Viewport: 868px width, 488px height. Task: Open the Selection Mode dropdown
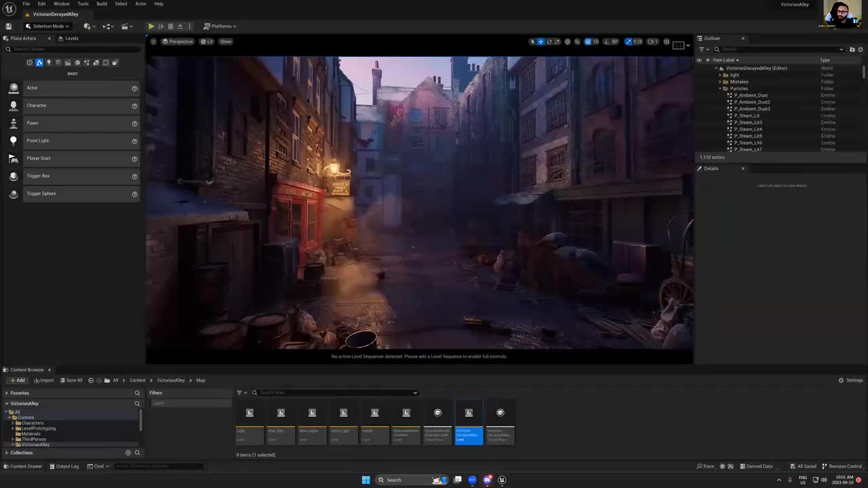tap(47, 26)
